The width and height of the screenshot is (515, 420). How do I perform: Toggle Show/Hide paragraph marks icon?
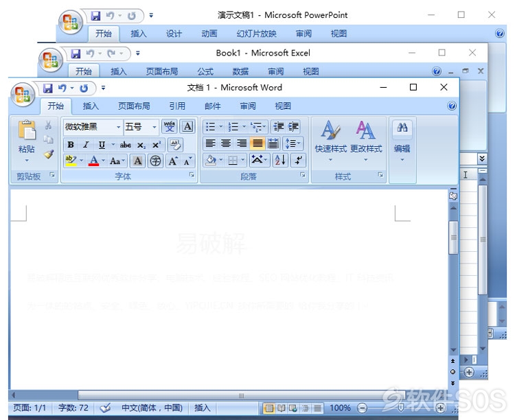[x=298, y=161]
